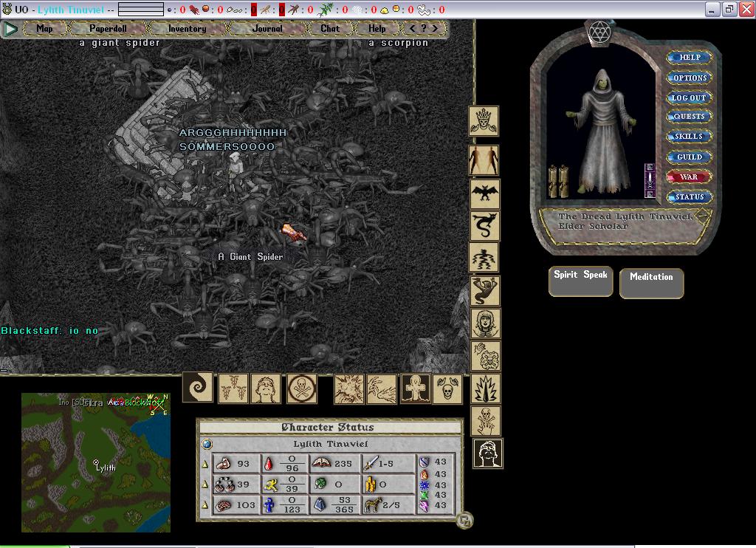Click the STATUS button on paperdoll
The height and width of the screenshot is (548, 756).
click(x=690, y=196)
